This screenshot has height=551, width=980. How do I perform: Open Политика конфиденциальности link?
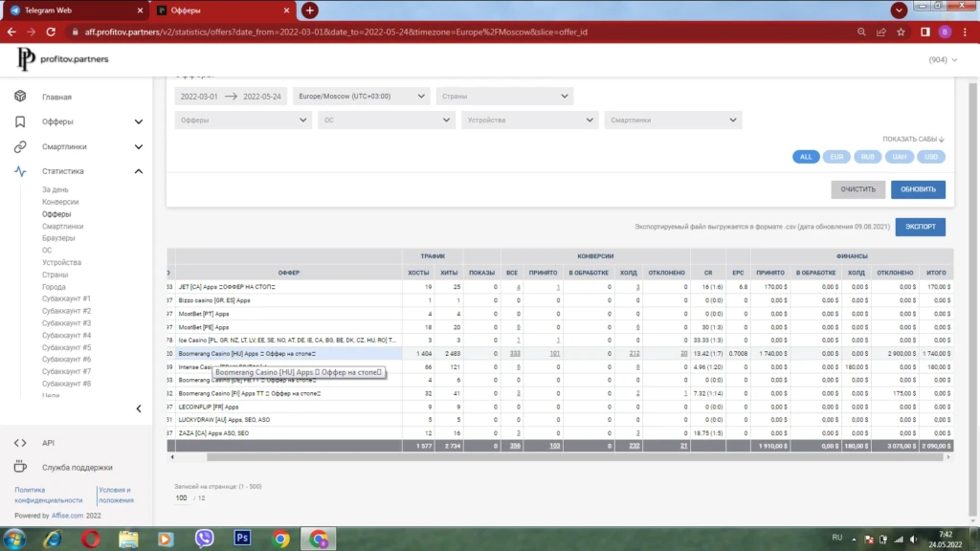[48, 495]
